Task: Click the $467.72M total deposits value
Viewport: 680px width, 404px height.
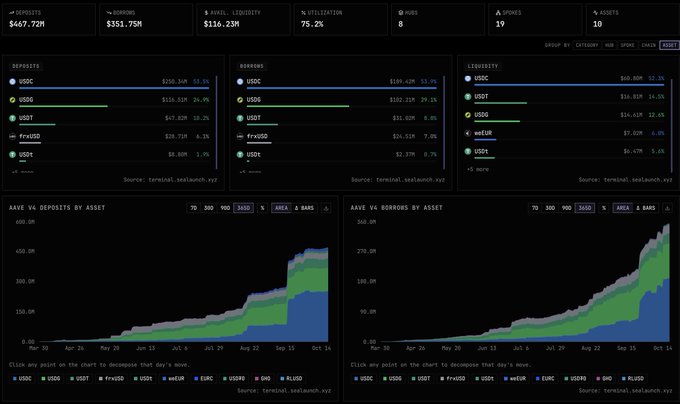Action: 26,24
